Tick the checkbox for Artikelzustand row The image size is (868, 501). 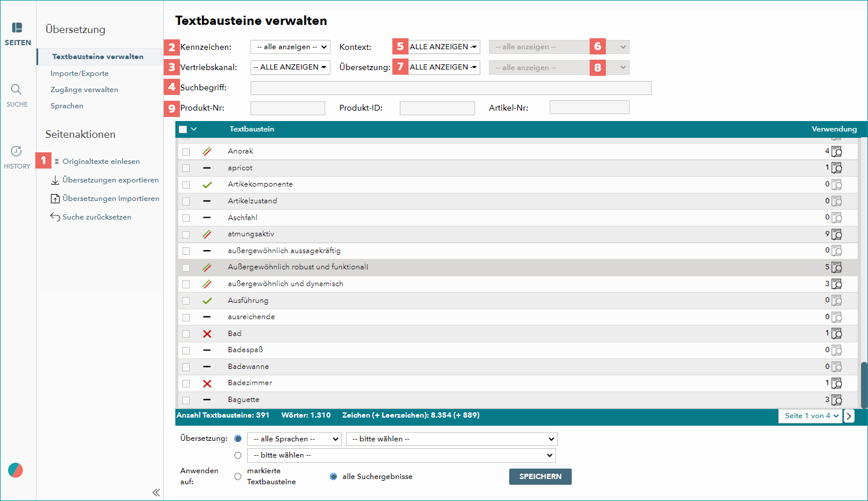click(186, 202)
